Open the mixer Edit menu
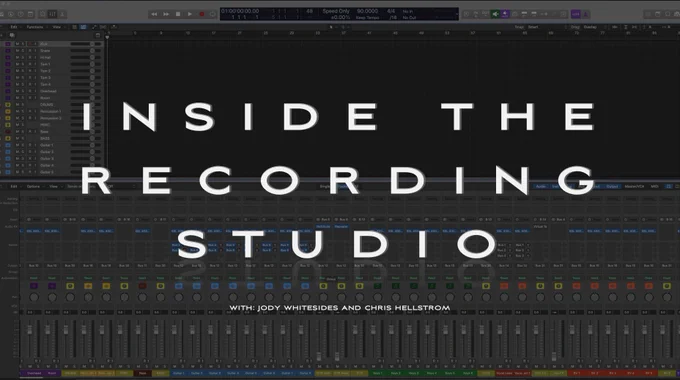Screen dimensions: 680x380 [14, 187]
